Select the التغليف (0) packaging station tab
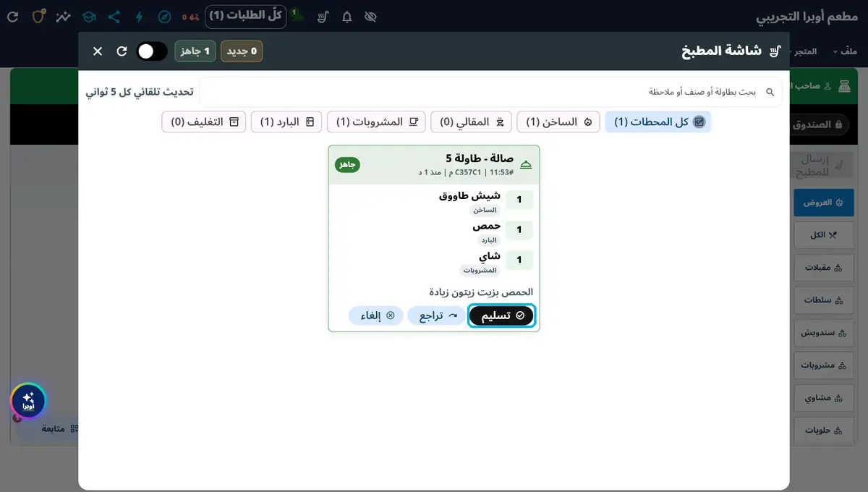The image size is (868, 492). point(204,122)
